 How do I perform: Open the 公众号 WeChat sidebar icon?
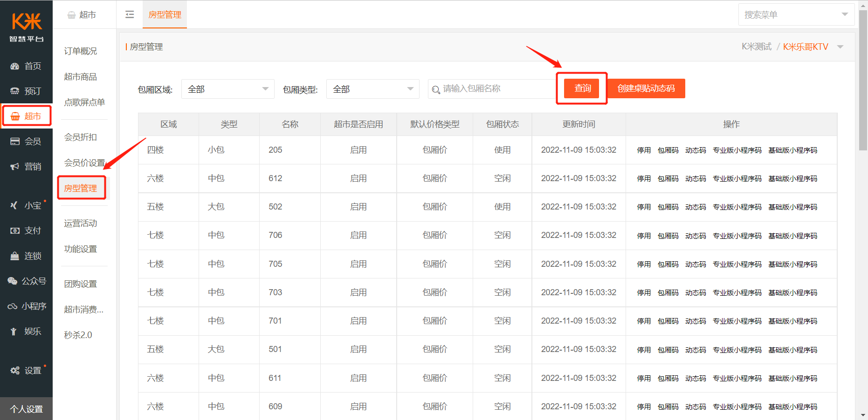point(13,281)
